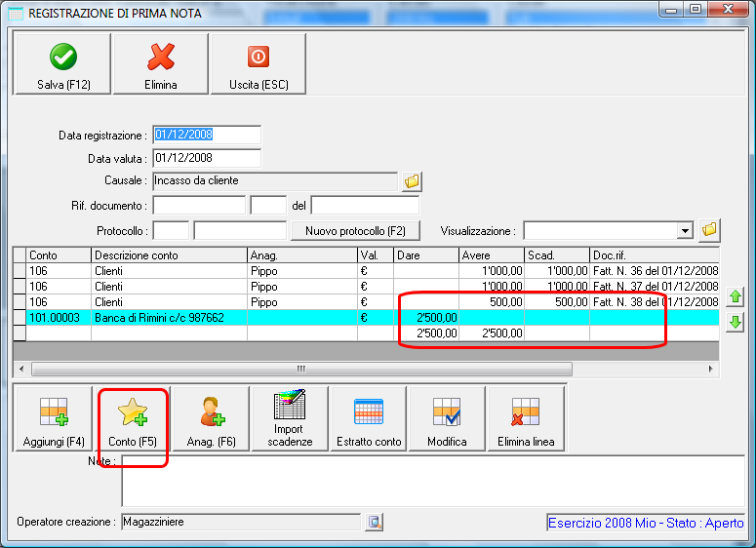Click the Esercizio 2008 Mio status label

tap(646, 523)
